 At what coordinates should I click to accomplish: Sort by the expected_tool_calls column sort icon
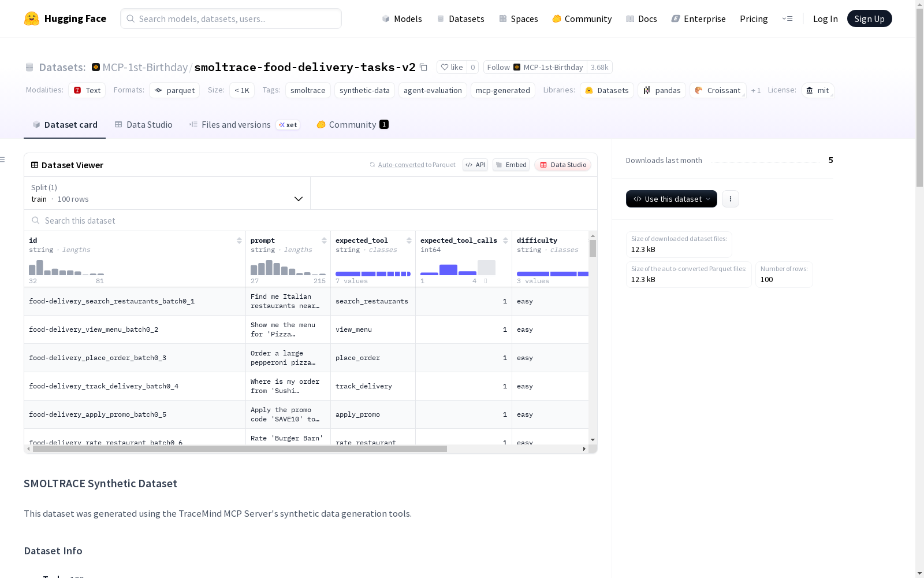(505, 240)
